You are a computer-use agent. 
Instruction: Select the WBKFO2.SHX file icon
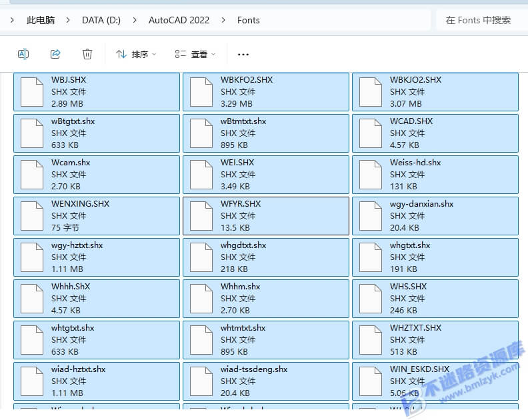point(201,92)
